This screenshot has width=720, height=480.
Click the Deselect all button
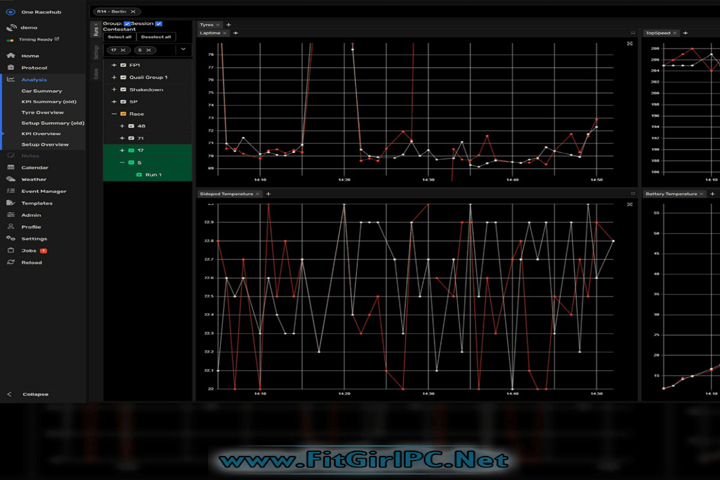click(x=156, y=37)
